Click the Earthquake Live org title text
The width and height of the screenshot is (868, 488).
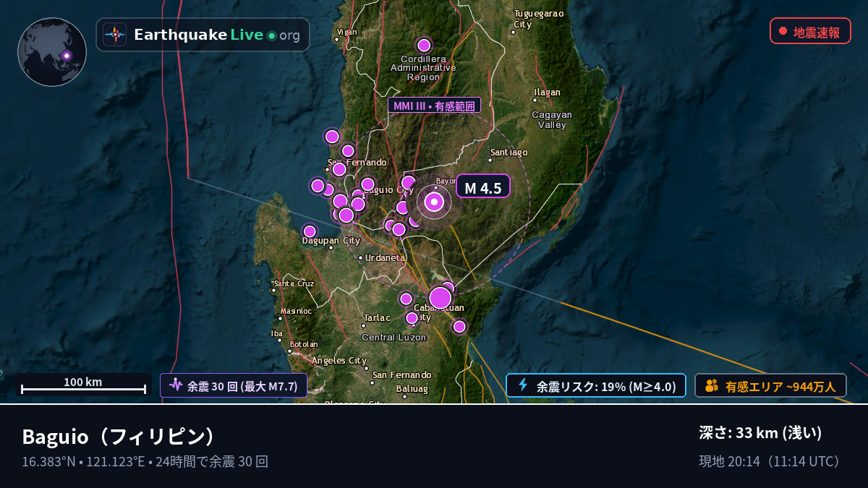point(217,35)
